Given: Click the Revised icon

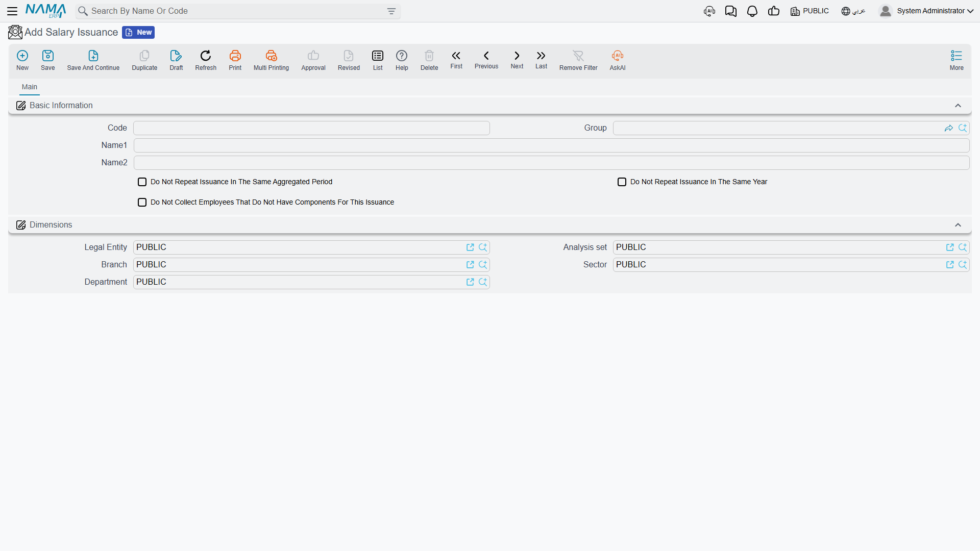Looking at the screenshot, I should (349, 60).
